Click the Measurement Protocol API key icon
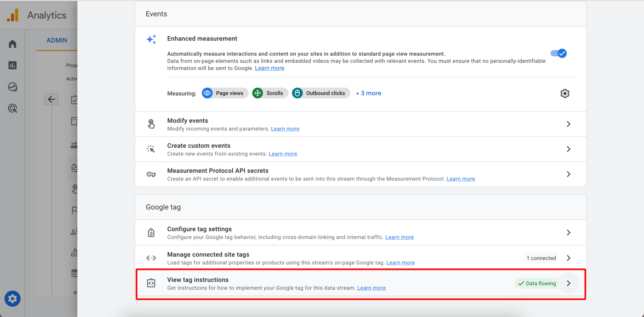The width and height of the screenshot is (644, 317). [x=151, y=174]
